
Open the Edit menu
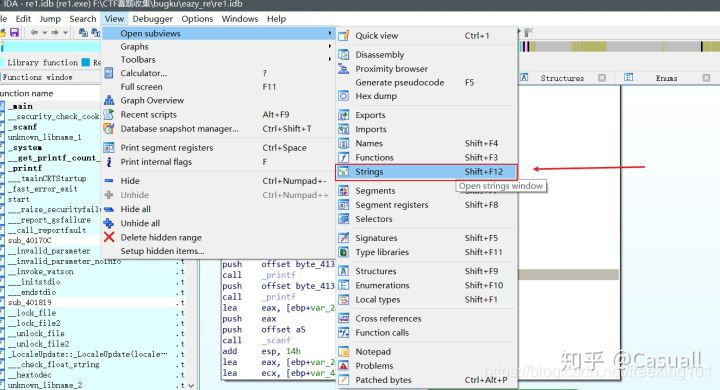(x=23, y=19)
